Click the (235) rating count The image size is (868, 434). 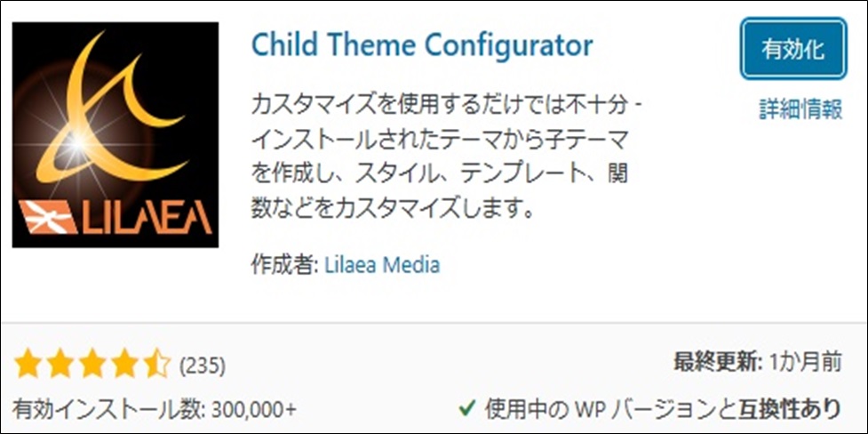203,365
